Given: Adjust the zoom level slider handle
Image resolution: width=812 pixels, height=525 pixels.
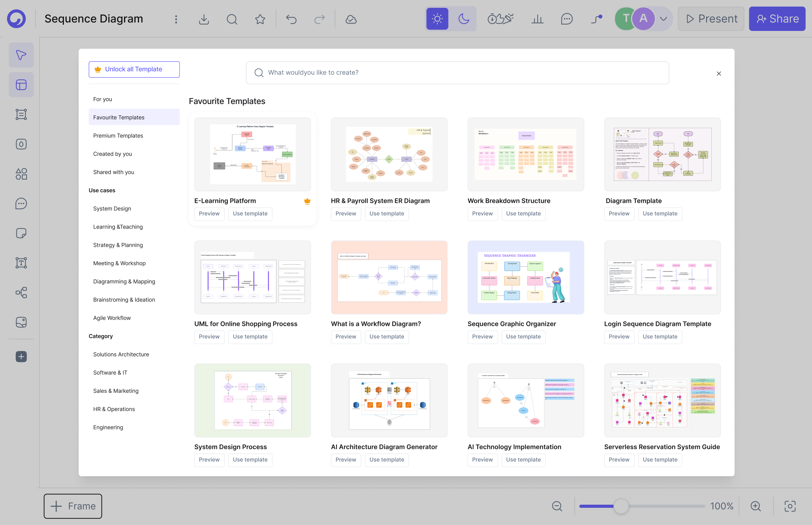Looking at the screenshot, I should pyautogui.click(x=621, y=506).
